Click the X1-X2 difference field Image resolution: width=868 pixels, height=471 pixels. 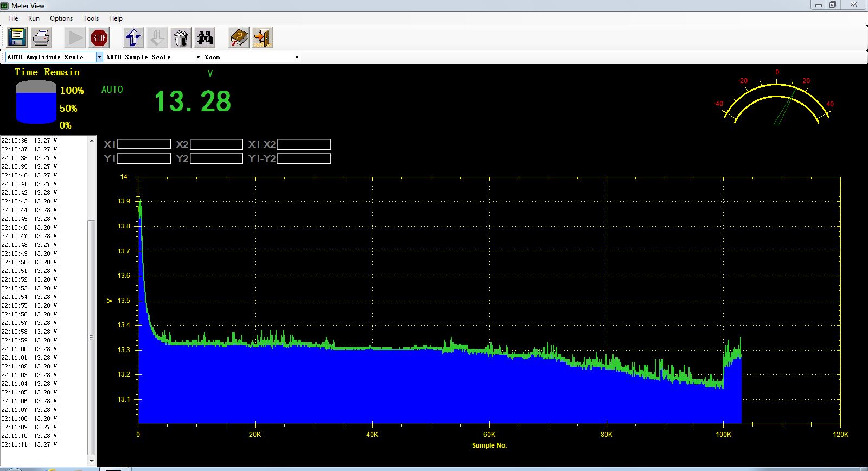[x=304, y=144]
